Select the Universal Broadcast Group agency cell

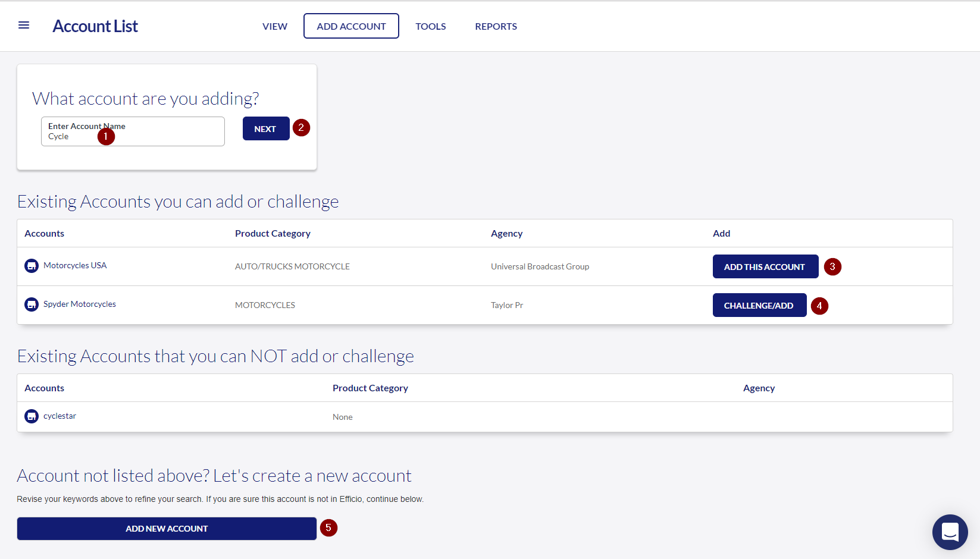pos(540,266)
